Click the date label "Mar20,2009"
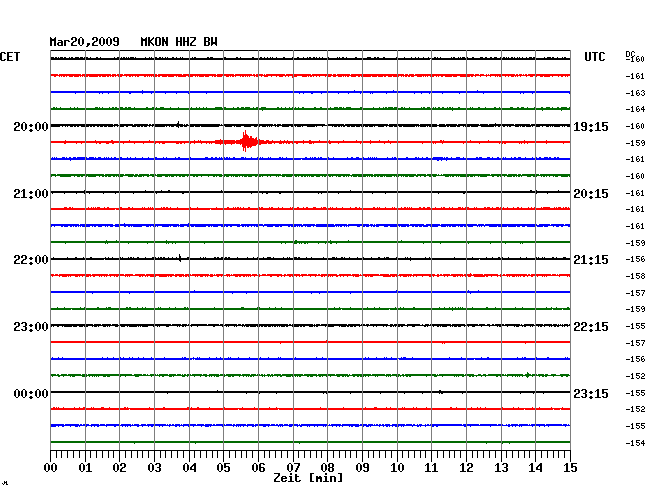The height and width of the screenshot is (494, 650). (x=85, y=42)
